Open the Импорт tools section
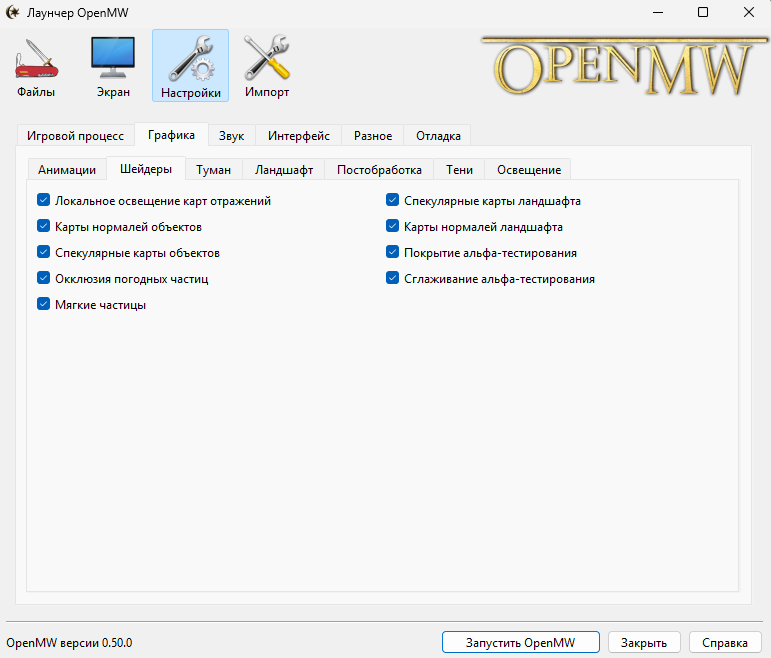 pos(267,66)
